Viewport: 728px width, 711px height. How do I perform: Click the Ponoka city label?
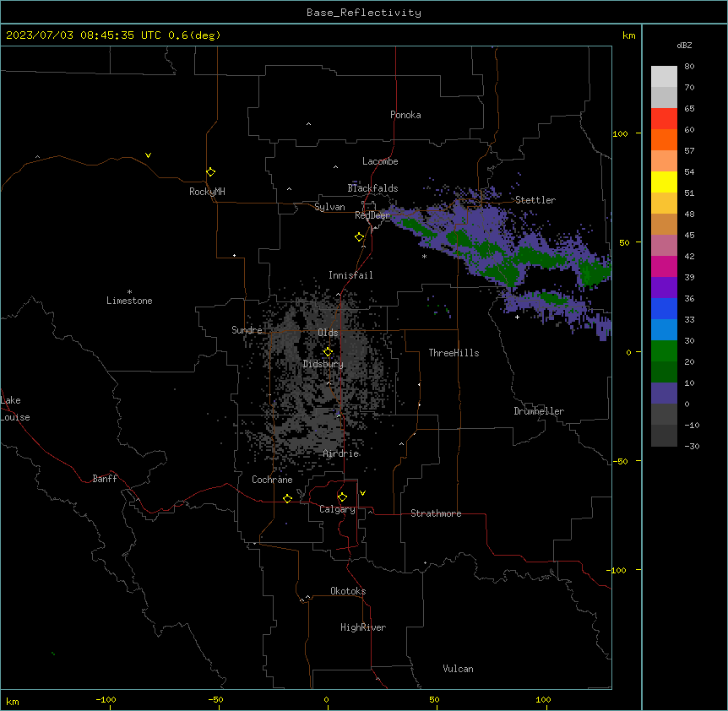[x=405, y=115]
